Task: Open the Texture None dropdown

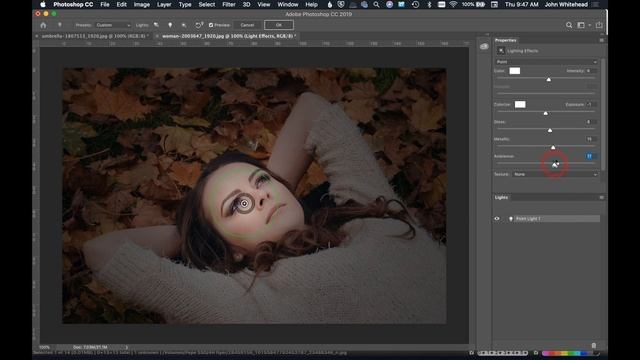Action: (x=556, y=174)
